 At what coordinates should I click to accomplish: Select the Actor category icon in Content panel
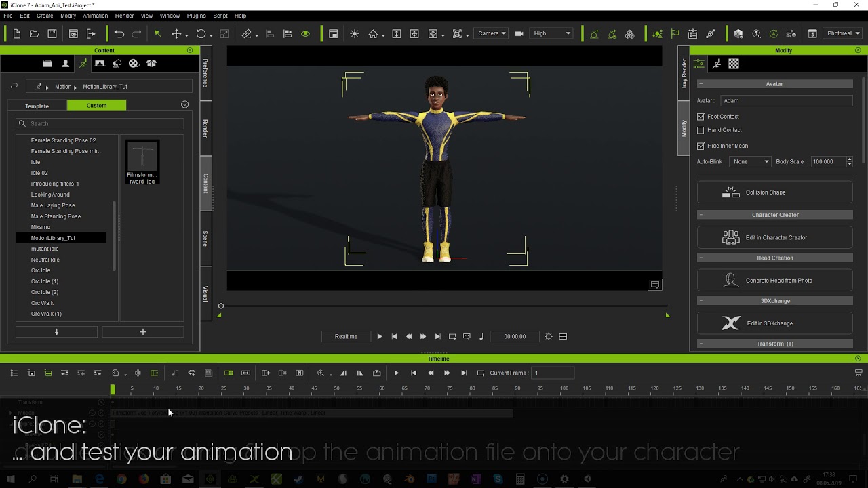65,63
